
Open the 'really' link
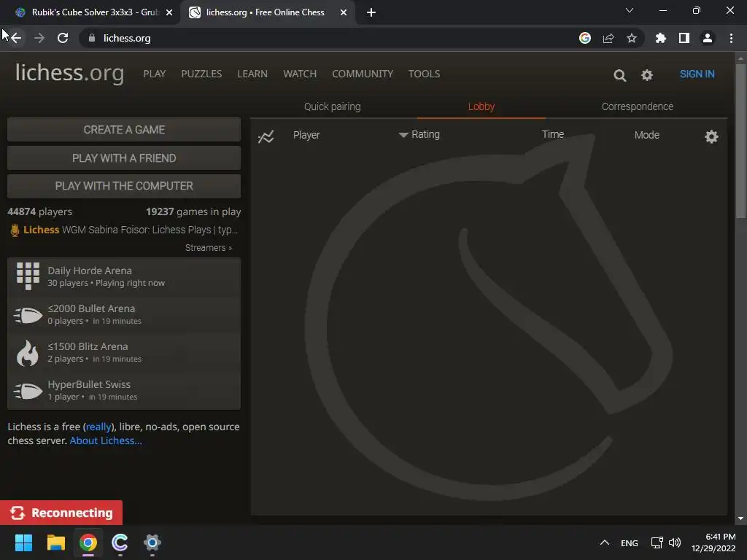(x=98, y=427)
